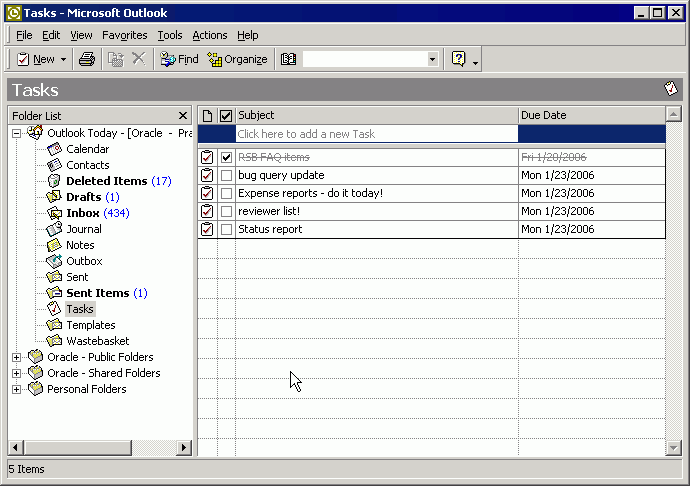
Task: Expand the Personal Folders node
Action: tap(16, 389)
